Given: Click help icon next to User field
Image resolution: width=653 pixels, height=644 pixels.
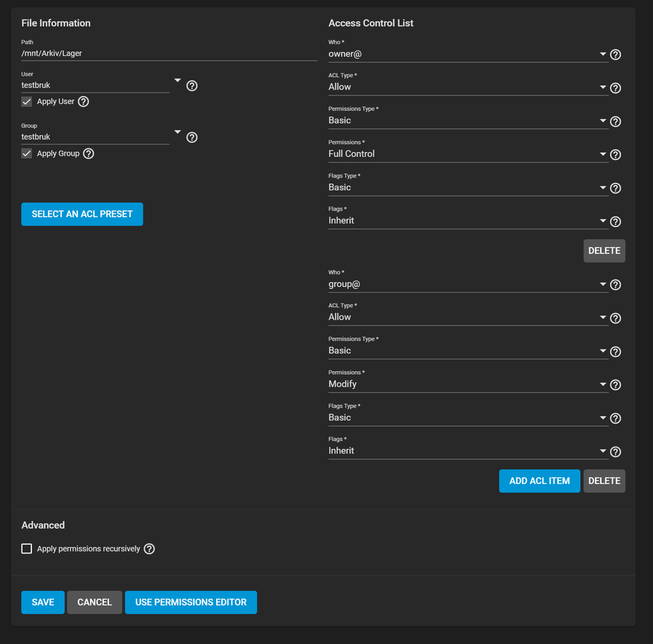Looking at the screenshot, I should (x=192, y=85).
